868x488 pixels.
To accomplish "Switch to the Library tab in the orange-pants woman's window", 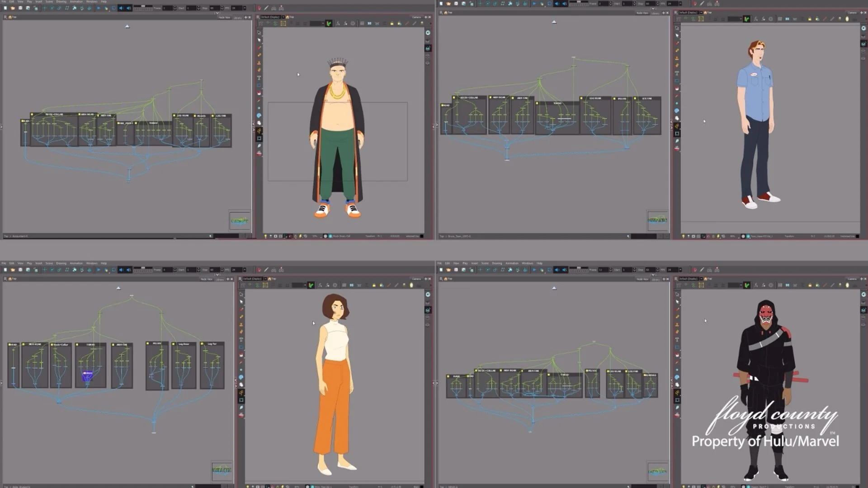I will [220, 279].
